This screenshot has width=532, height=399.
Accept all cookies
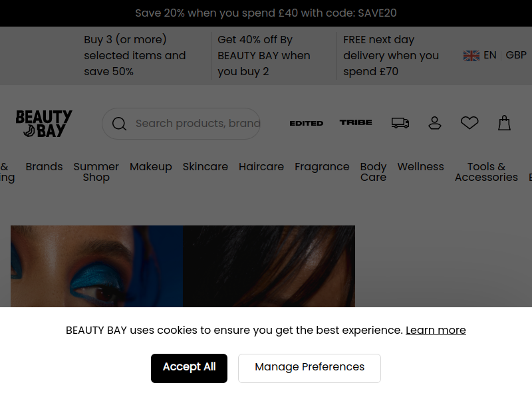[189, 368]
